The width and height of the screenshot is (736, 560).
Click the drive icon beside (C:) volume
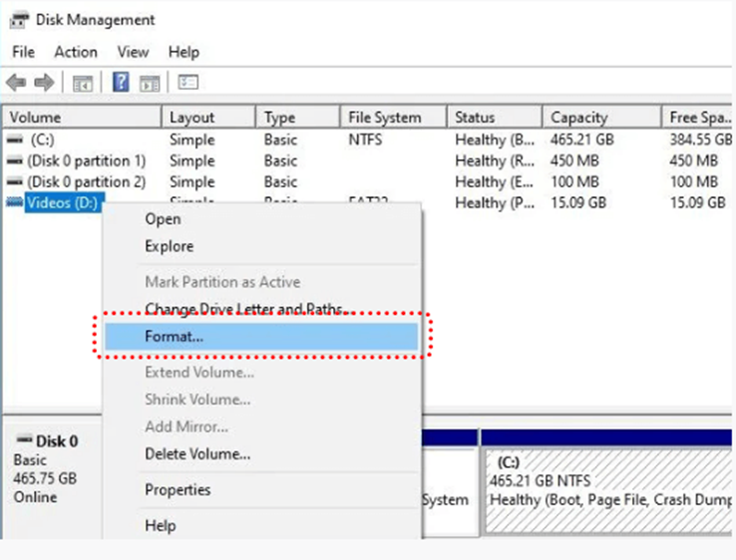coord(15,140)
